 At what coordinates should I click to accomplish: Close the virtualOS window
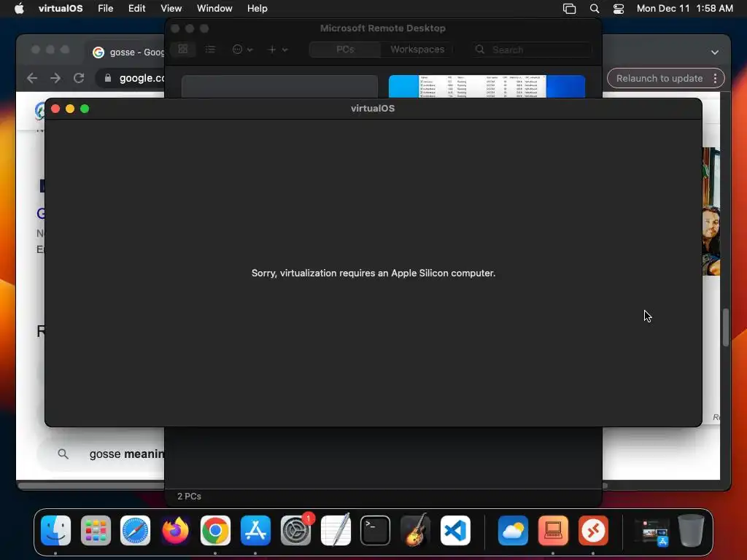[55, 109]
